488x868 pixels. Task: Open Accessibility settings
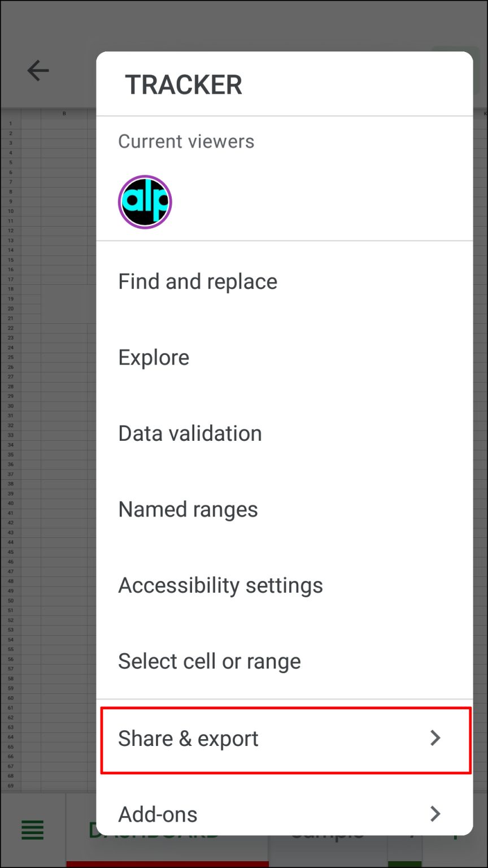220,585
